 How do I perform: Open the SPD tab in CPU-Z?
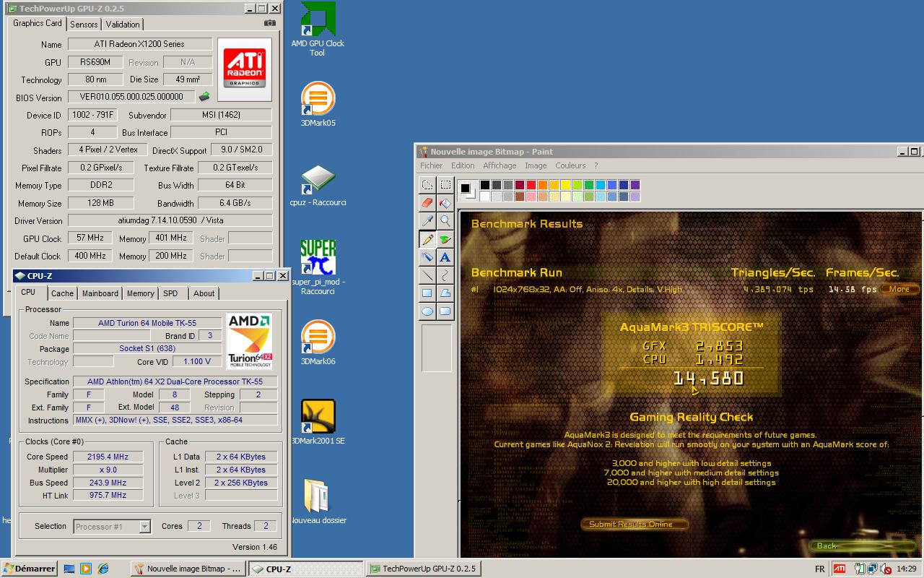[170, 293]
